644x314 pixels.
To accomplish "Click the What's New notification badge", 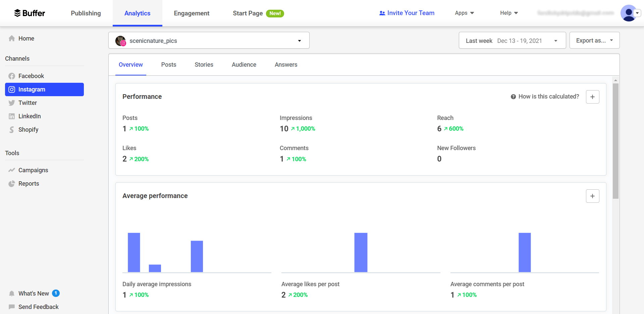I will pyautogui.click(x=56, y=293).
